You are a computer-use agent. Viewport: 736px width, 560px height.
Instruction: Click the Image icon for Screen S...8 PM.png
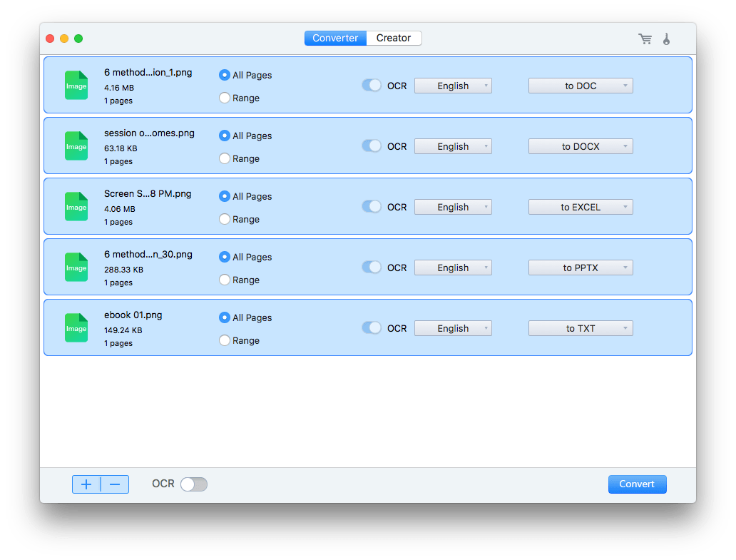76,206
